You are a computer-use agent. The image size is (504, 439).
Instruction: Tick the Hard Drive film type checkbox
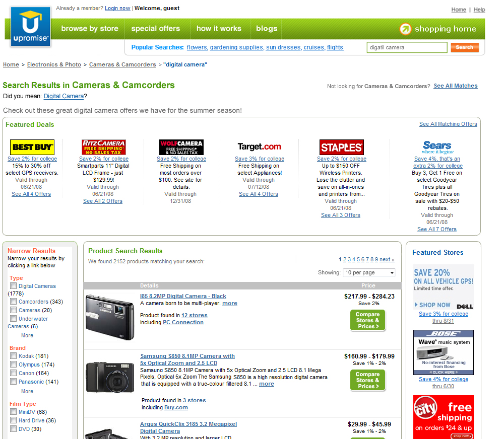13,420
